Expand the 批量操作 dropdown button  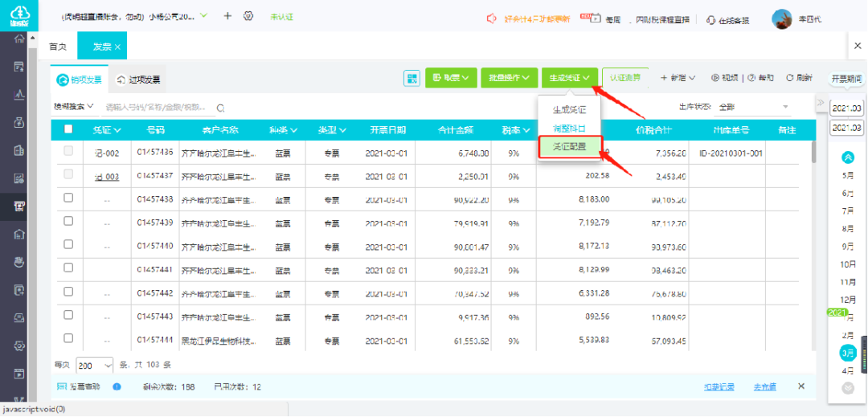click(x=509, y=78)
